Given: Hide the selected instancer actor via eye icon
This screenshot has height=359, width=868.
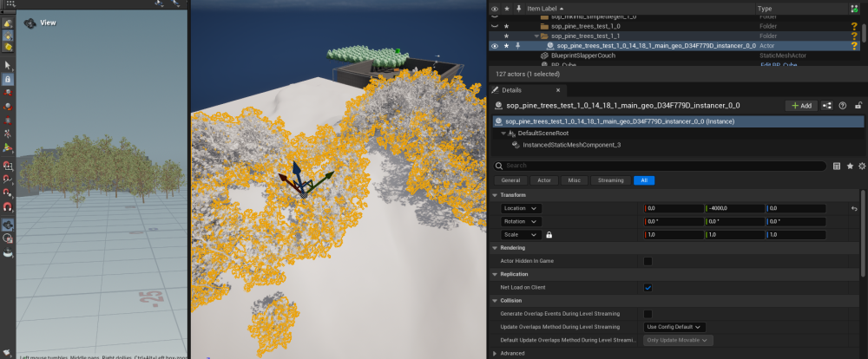Looking at the screenshot, I should (495, 46).
